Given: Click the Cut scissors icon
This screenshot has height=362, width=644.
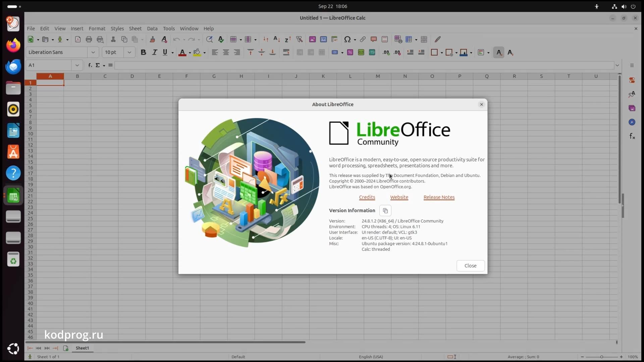Looking at the screenshot, I should click(x=113, y=40).
